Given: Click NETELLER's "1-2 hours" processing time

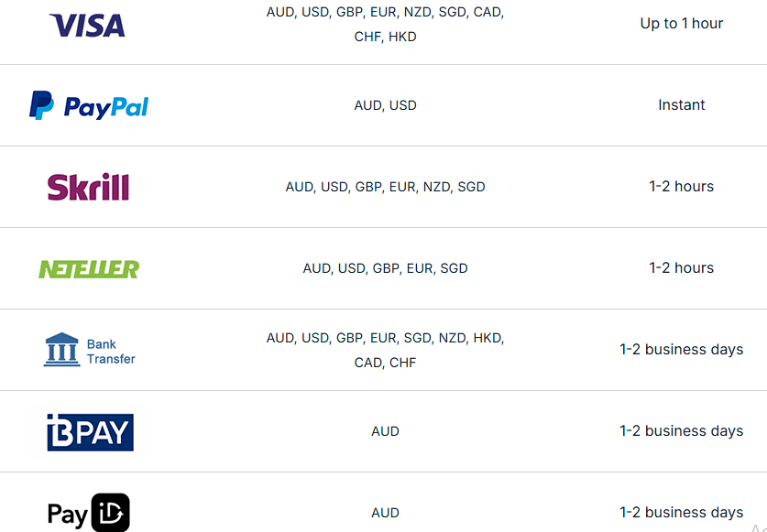Looking at the screenshot, I should tap(681, 268).
